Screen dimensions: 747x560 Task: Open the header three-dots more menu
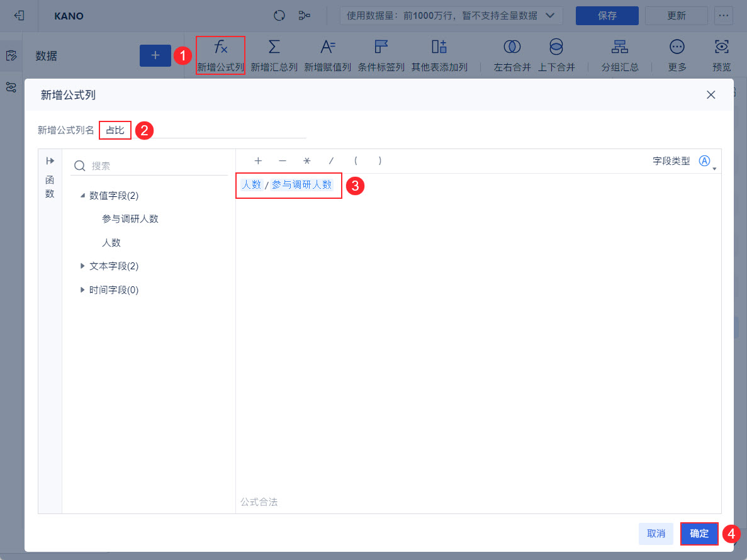coord(724,16)
